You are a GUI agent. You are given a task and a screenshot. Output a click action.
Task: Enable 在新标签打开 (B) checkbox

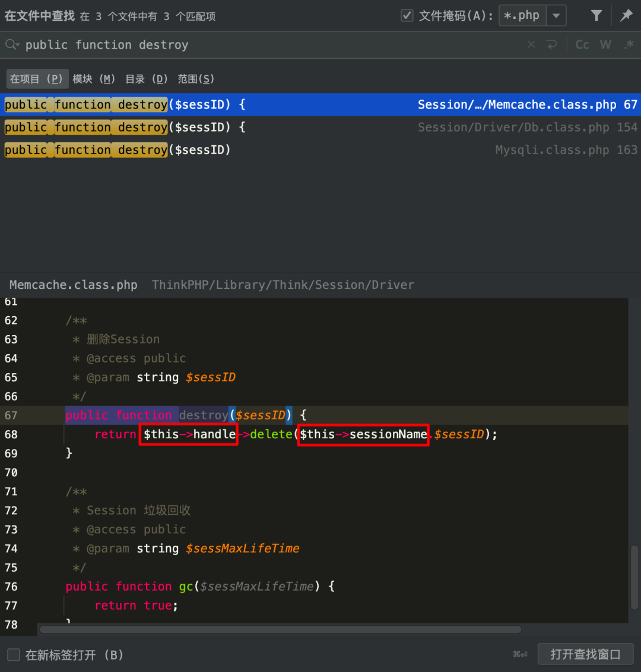(x=14, y=655)
